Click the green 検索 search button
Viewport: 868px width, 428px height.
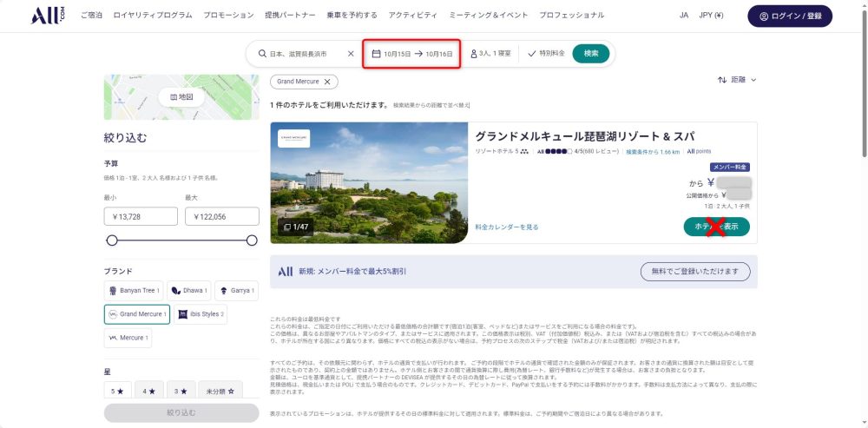[x=591, y=54]
